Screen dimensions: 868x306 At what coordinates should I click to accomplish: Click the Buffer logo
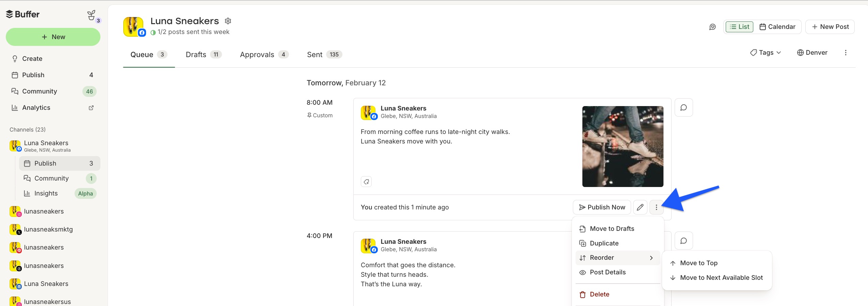23,14
